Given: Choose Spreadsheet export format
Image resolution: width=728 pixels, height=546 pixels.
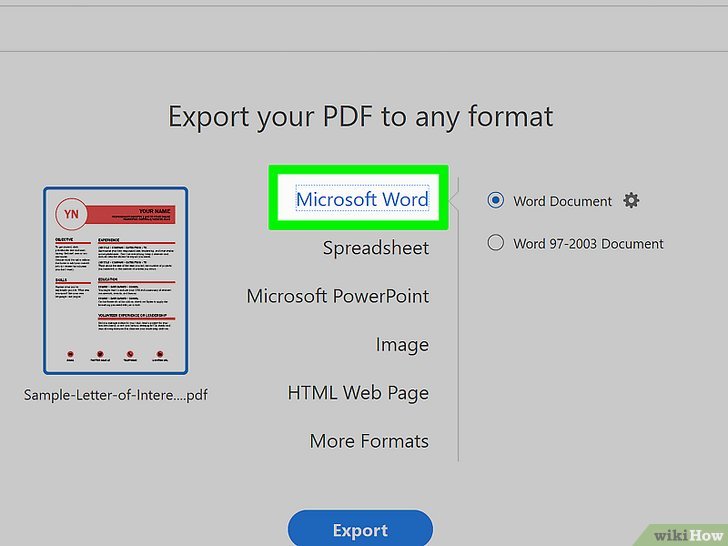Looking at the screenshot, I should click(376, 247).
